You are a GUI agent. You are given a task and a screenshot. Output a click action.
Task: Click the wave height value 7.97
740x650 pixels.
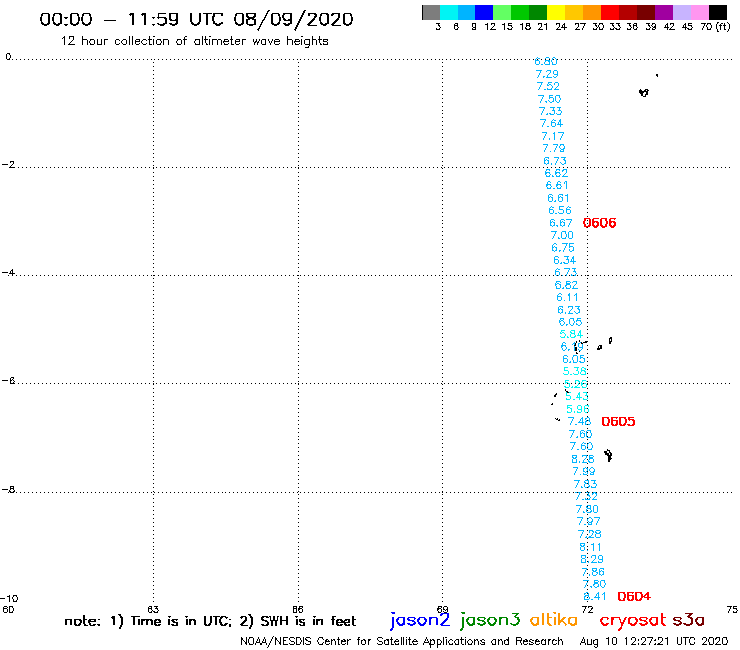click(589, 522)
